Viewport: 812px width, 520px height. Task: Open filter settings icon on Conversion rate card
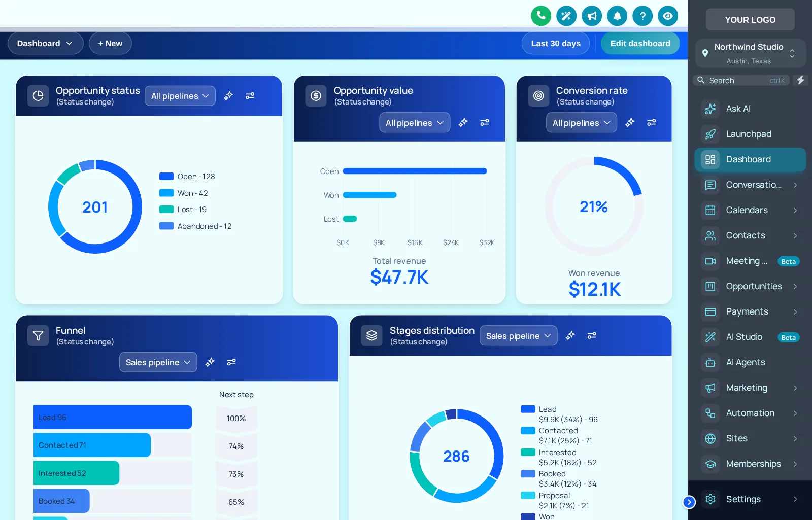[652, 122]
